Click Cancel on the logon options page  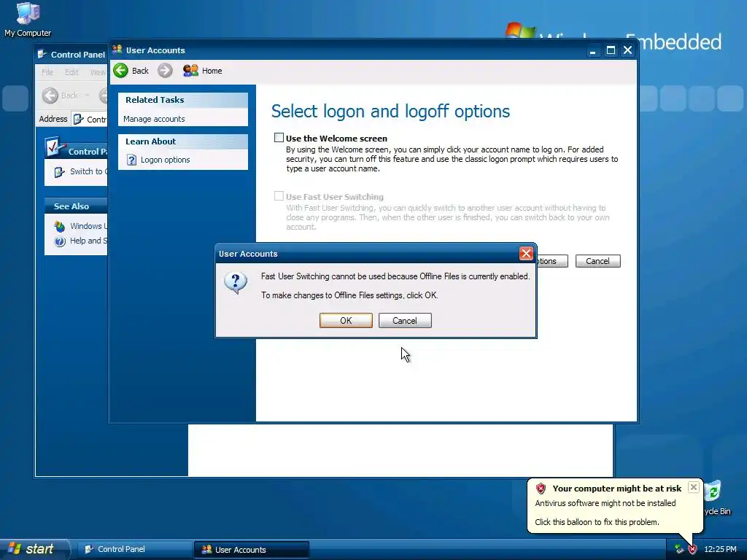tap(597, 261)
